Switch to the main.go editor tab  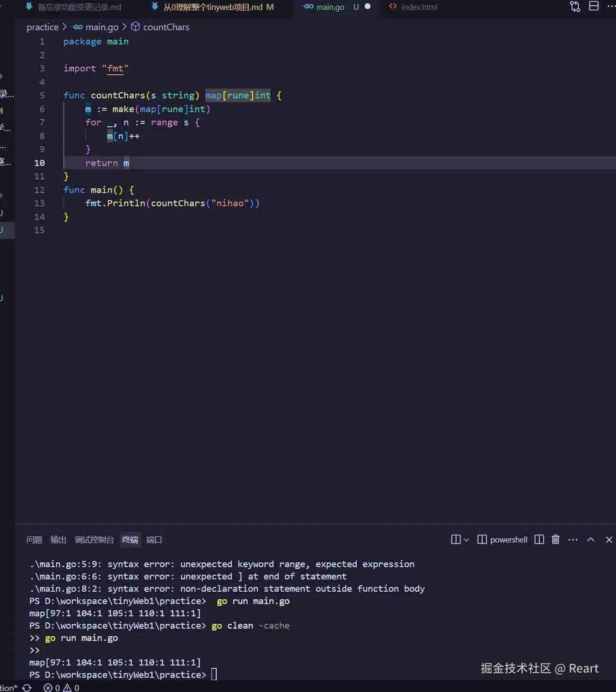click(330, 7)
